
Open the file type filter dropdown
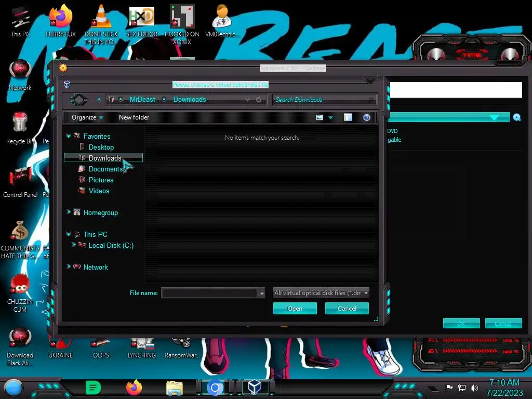pos(321,293)
